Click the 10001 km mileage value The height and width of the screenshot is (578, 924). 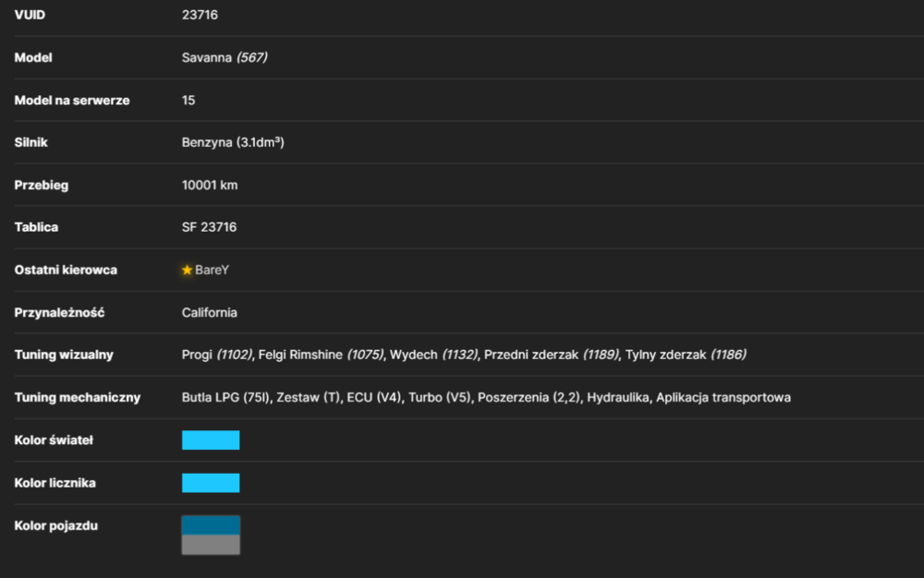click(x=210, y=185)
